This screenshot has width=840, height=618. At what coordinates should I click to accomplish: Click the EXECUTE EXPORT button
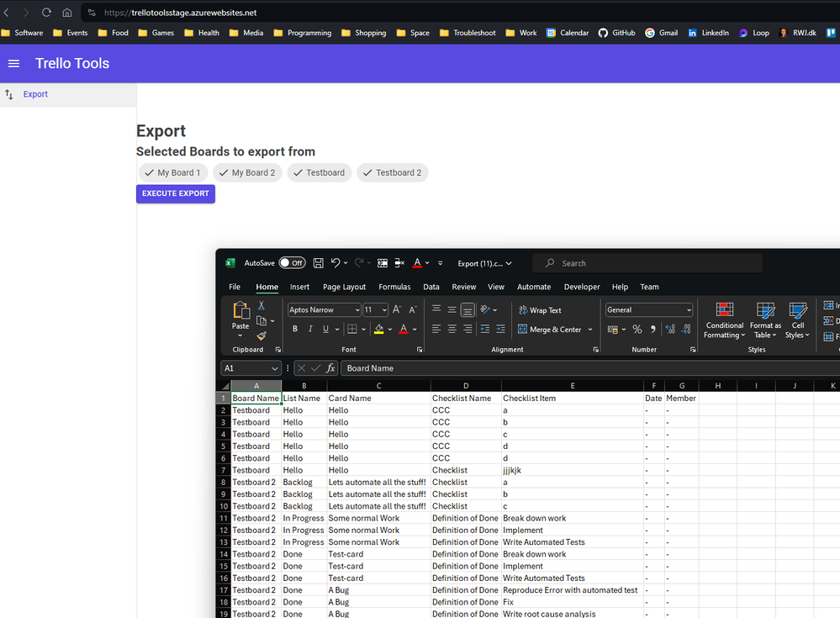pos(176,194)
